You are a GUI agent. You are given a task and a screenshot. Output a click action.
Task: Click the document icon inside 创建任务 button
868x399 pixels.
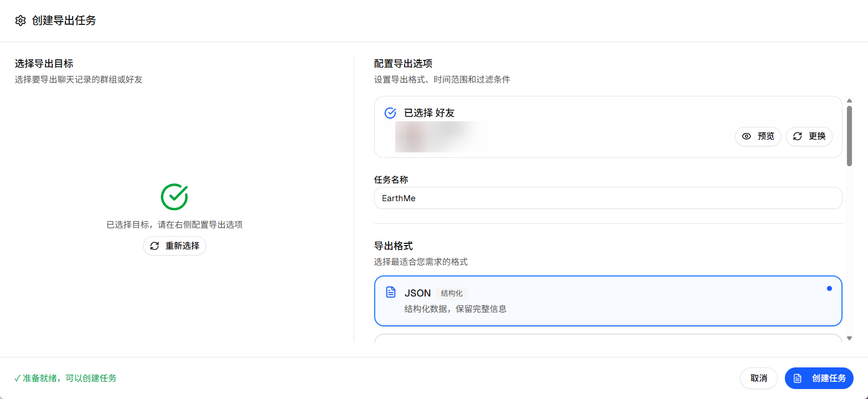797,378
